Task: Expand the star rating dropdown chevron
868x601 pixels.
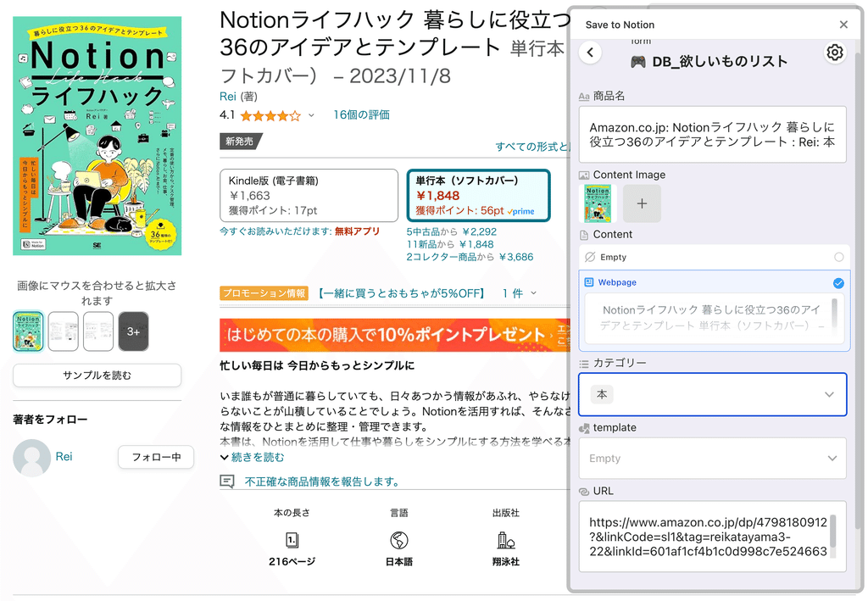Action: [x=311, y=115]
